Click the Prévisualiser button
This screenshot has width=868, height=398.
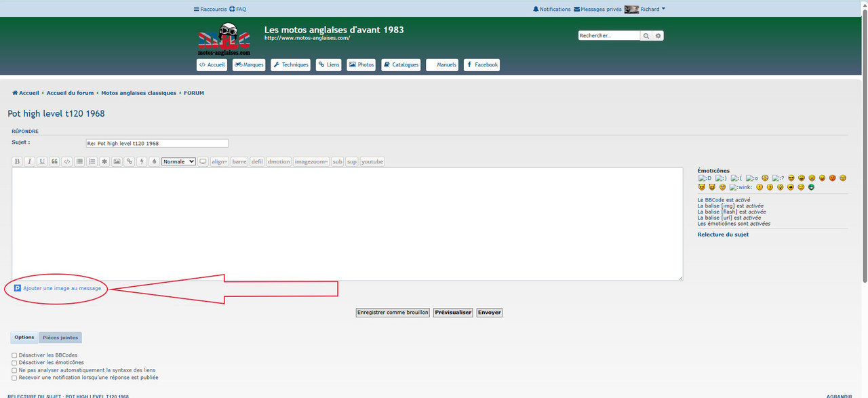453,313
